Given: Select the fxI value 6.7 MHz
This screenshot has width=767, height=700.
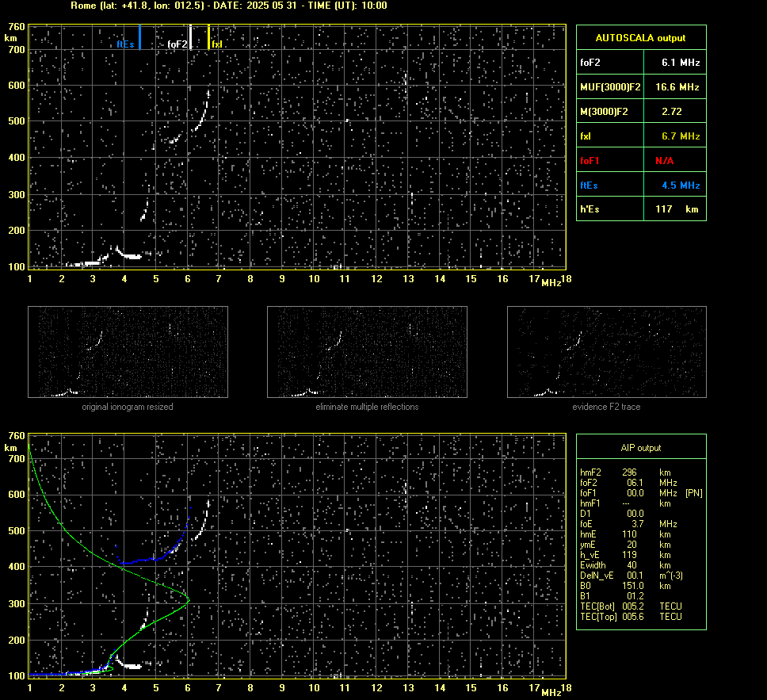Looking at the screenshot, I should coord(681,136).
